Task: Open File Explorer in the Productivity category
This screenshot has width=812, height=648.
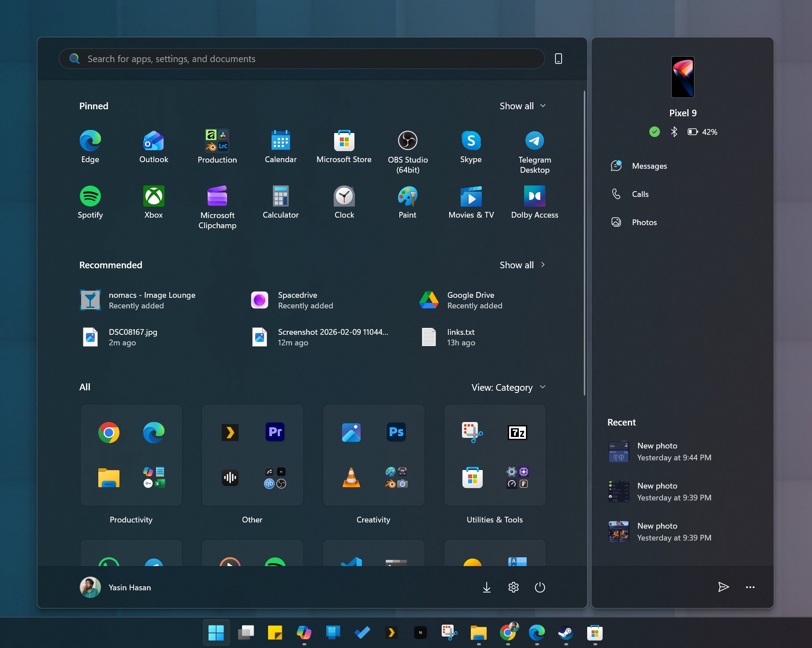Action: pyautogui.click(x=109, y=478)
